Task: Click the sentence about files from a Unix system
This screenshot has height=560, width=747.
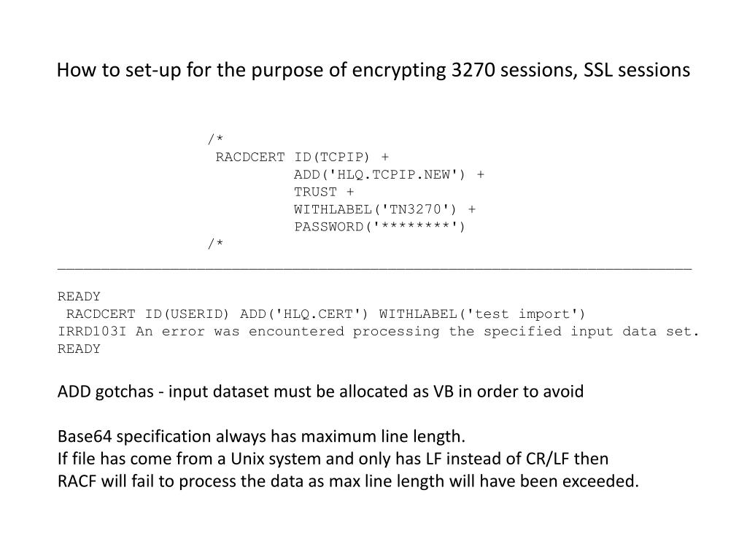Action: pyautogui.click(x=333, y=459)
